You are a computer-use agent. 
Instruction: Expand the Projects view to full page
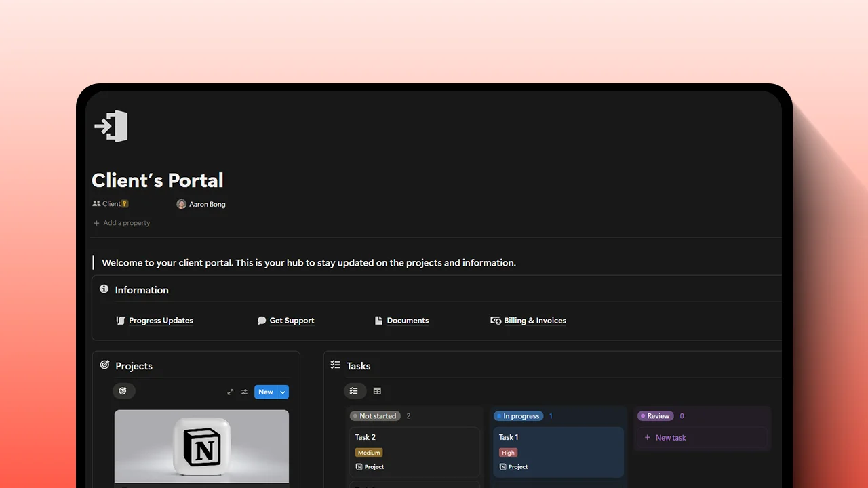coord(231,392)
